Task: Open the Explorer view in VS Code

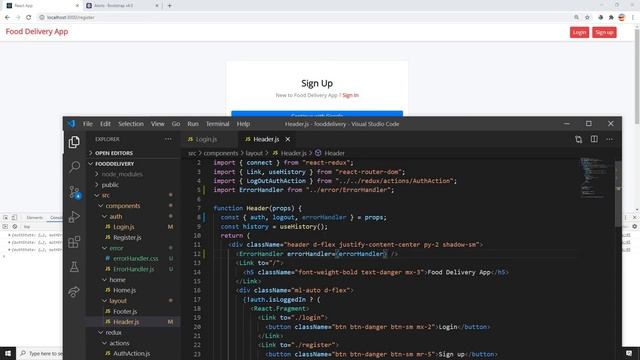Action: pyautogui.click(x=74, y=142)
